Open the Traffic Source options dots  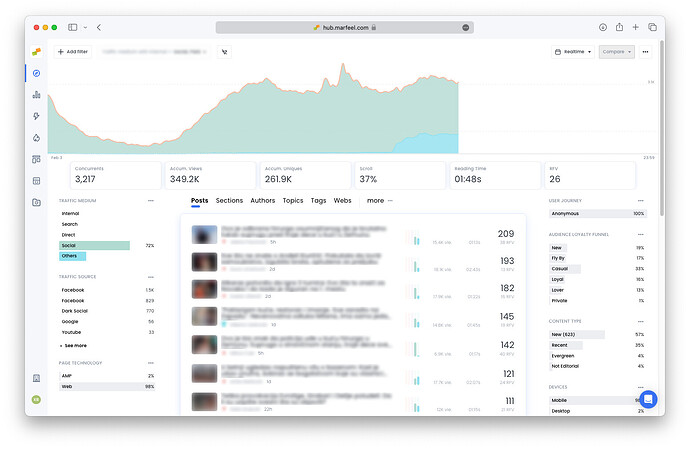point(150,277)
